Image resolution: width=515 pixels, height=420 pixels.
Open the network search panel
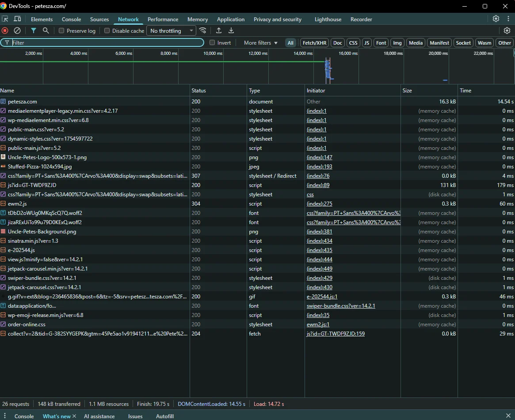point(46,31)
